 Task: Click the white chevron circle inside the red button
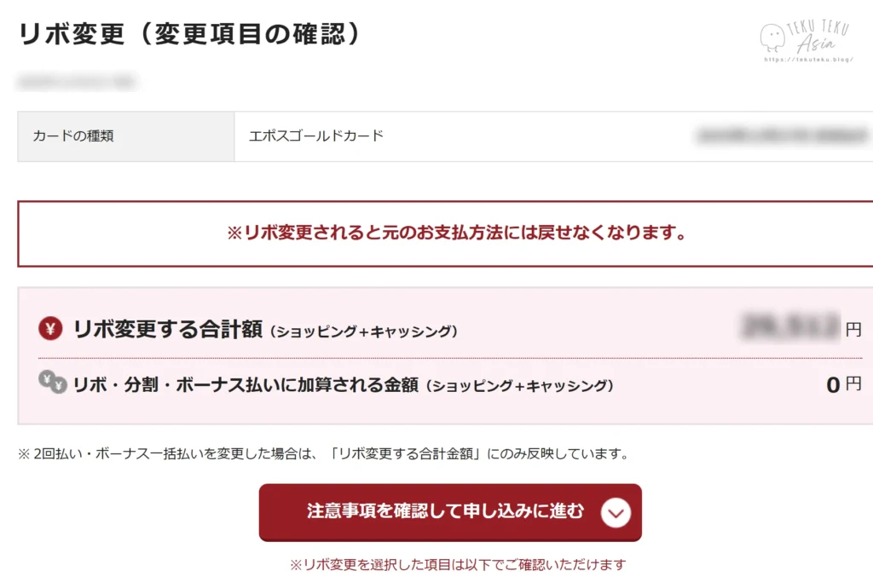[x=616, y=512]
